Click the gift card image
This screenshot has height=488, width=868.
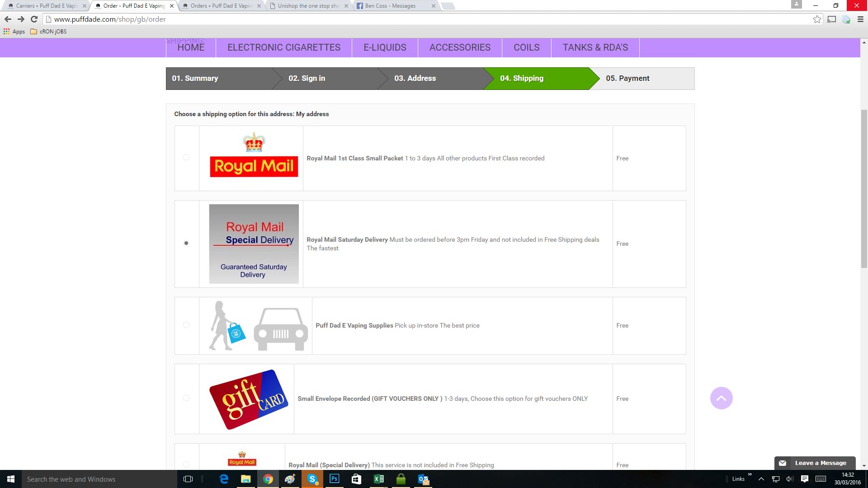pos(249,399)
